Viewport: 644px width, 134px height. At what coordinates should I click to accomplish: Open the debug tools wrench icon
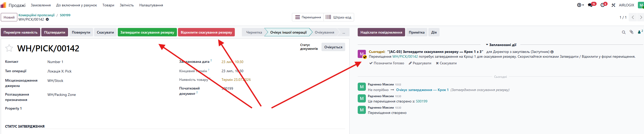(x=613, y=5)
